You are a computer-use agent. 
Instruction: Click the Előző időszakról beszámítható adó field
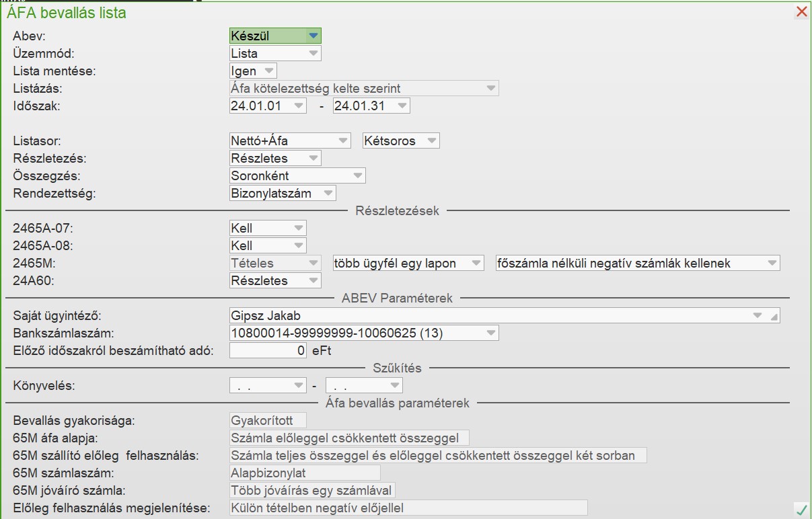(268, 350)
